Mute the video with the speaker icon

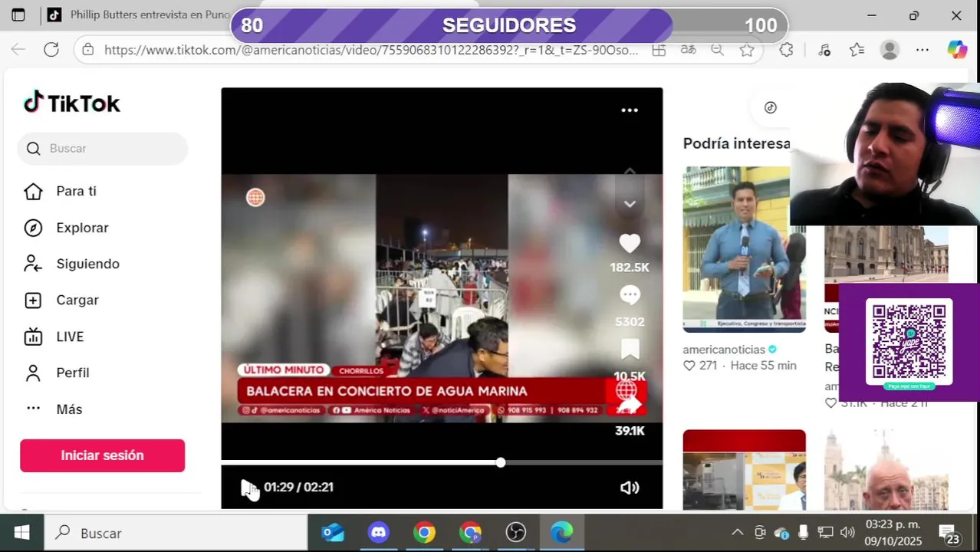pos(630,488)
